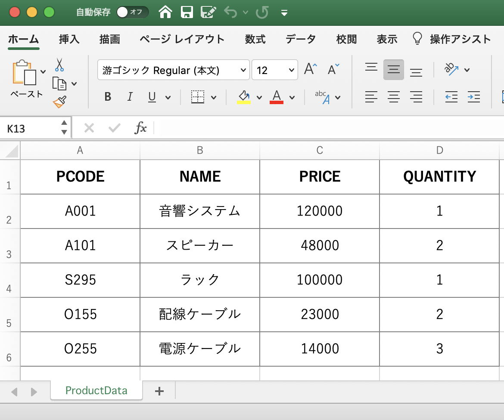
Task: Click inside the formula bar
Action: coord(329,128)
